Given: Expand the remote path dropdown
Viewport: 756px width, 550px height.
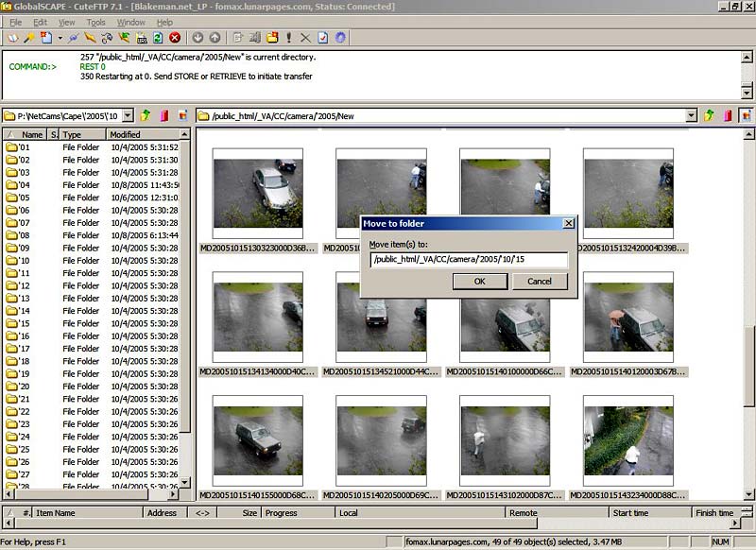Looking at the screenshot, I should pos(692,115).
